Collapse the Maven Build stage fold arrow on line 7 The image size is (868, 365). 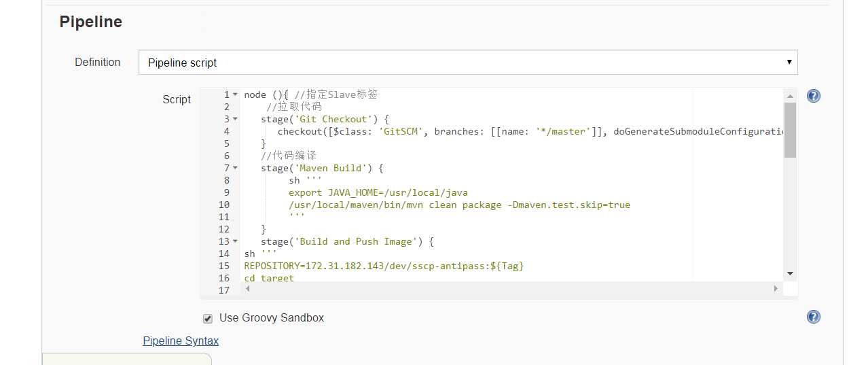[235, 168]
